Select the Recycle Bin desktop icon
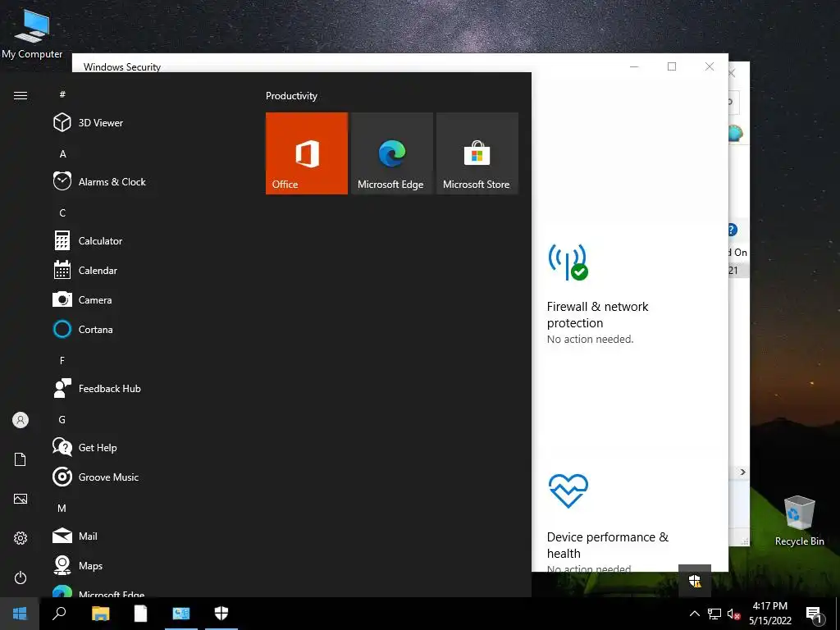The height and width of the screenshot is (630, 840). pos(799,520)
